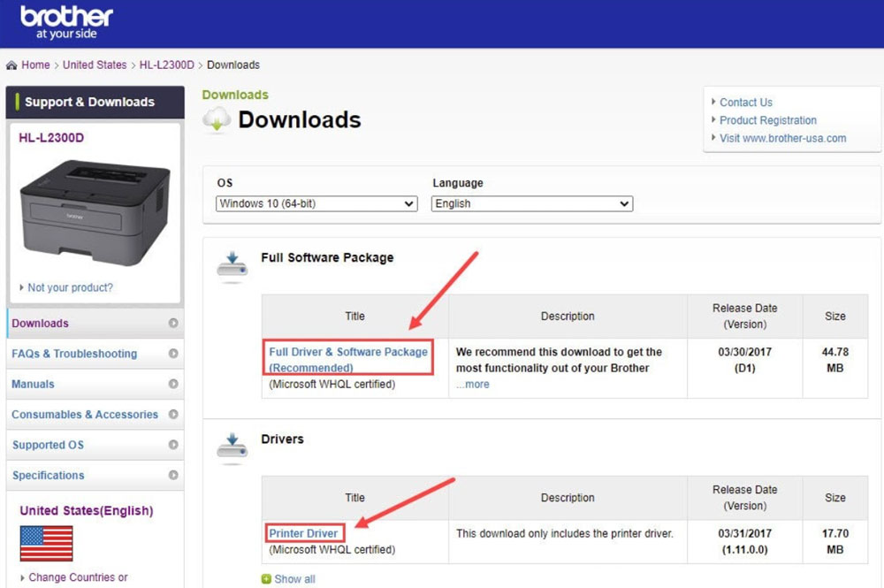The height and width of the screenshot is (588, 884).
Task: Open the Language dropdown showing English
Action: 531,203
